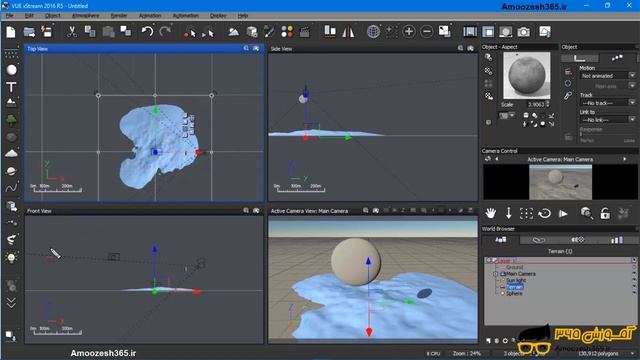Collapse the Layer 1 node in World Browser

pos(489,260)
